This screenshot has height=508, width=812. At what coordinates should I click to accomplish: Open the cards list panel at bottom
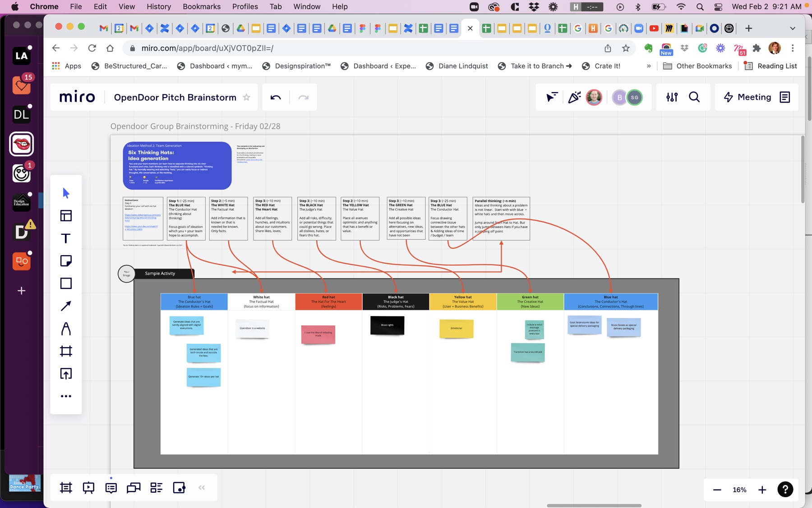pyautogui.click(x=156, y=488)
